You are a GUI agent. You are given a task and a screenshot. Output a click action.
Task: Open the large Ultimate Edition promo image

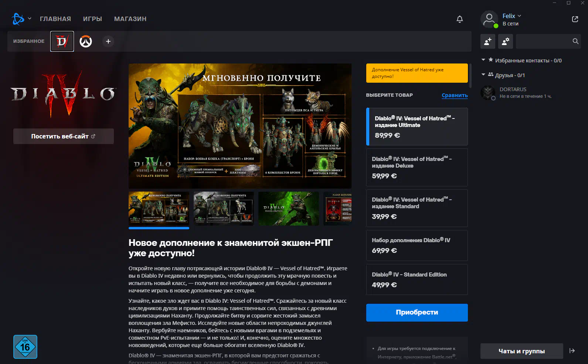pyautogui.click(x=240, y=126)
